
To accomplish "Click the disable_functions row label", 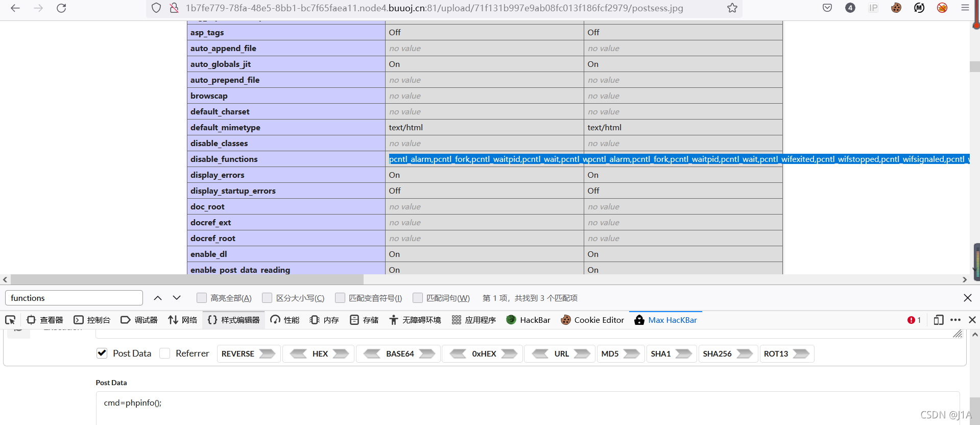I will [224, 159].
